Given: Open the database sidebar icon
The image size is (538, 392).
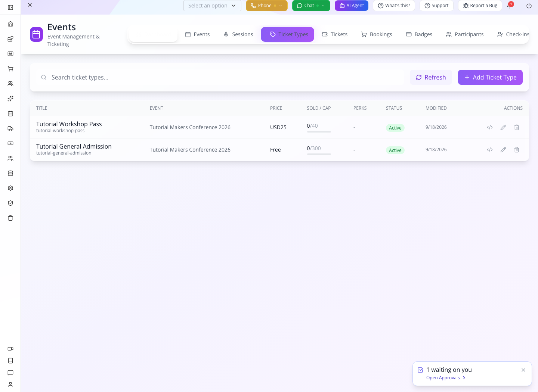Looking at the screenshot, I should coord(10,173).
